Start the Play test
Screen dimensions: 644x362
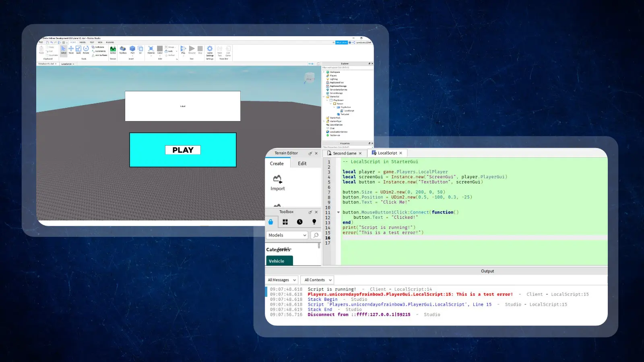pos(183,50)
